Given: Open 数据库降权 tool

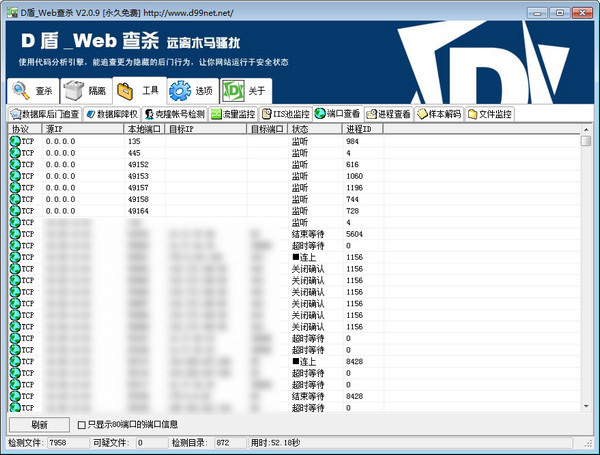Looking at the screenshot, I should 112,114.
